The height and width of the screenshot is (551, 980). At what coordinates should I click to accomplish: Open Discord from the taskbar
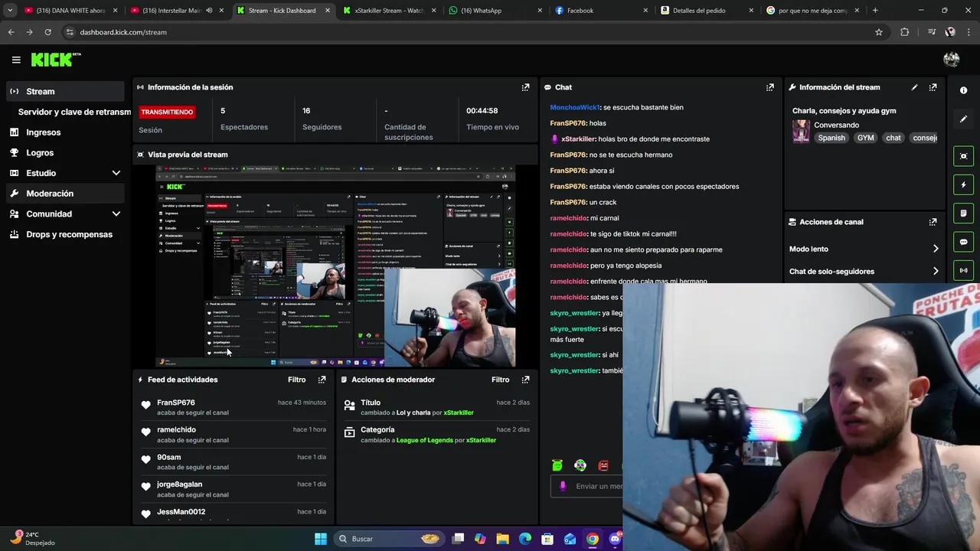(615, 539)
